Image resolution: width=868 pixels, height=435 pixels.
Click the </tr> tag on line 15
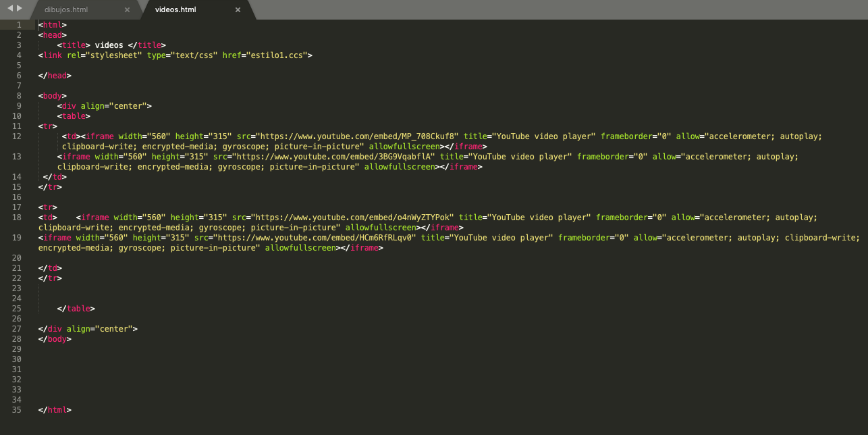[50, 187]
